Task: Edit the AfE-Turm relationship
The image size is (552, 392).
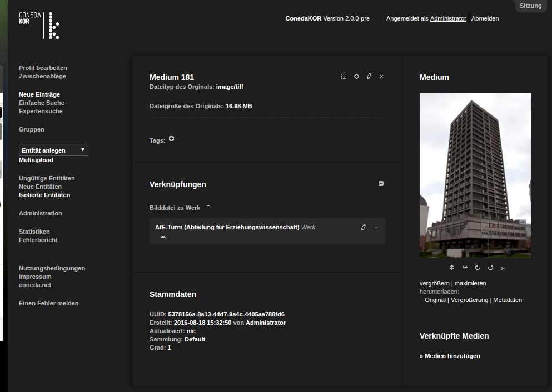Action: 364,227
